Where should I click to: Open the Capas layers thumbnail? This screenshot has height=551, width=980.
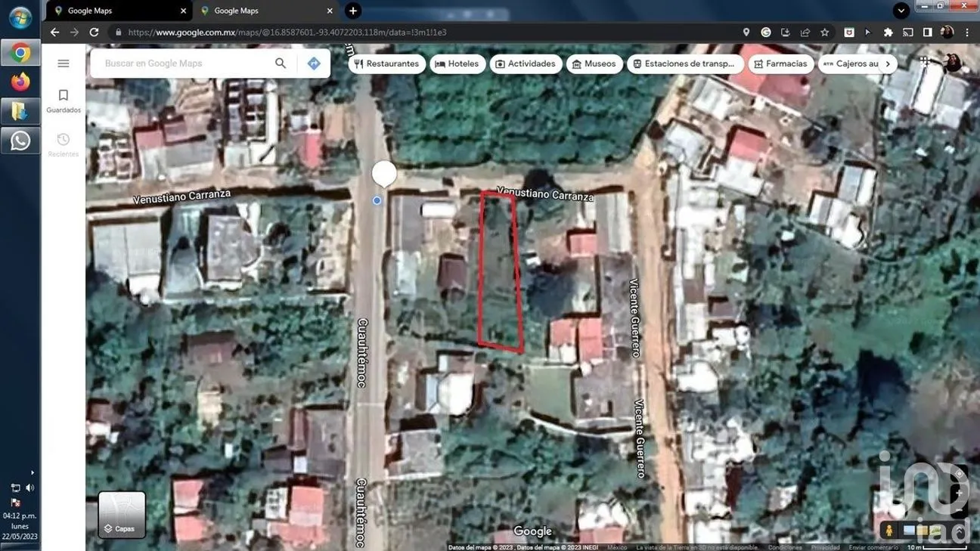pos(122,515)
